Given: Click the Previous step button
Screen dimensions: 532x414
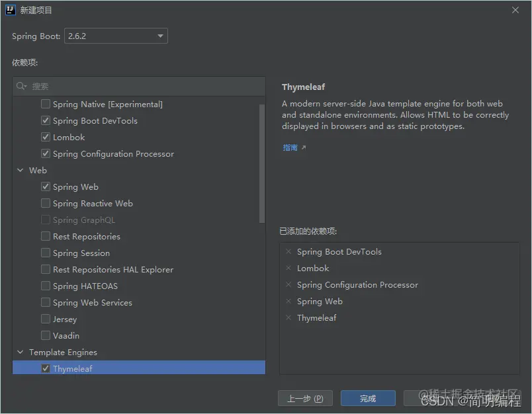Looking at the screenshot, I should (305, 398).
